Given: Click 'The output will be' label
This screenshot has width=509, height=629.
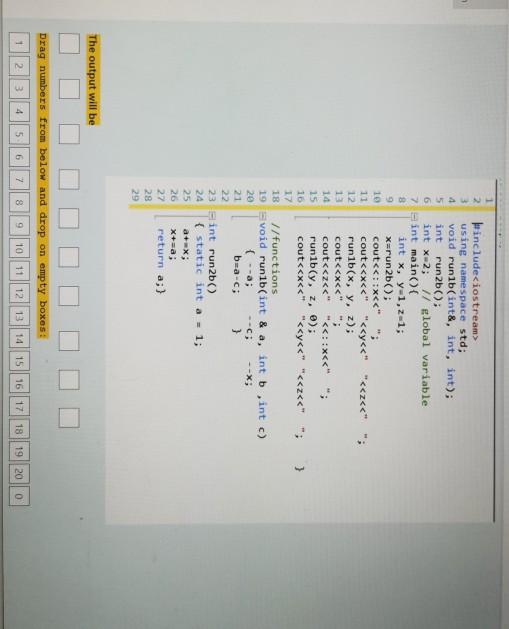Looking at the screenshot, I should point(93,80).
